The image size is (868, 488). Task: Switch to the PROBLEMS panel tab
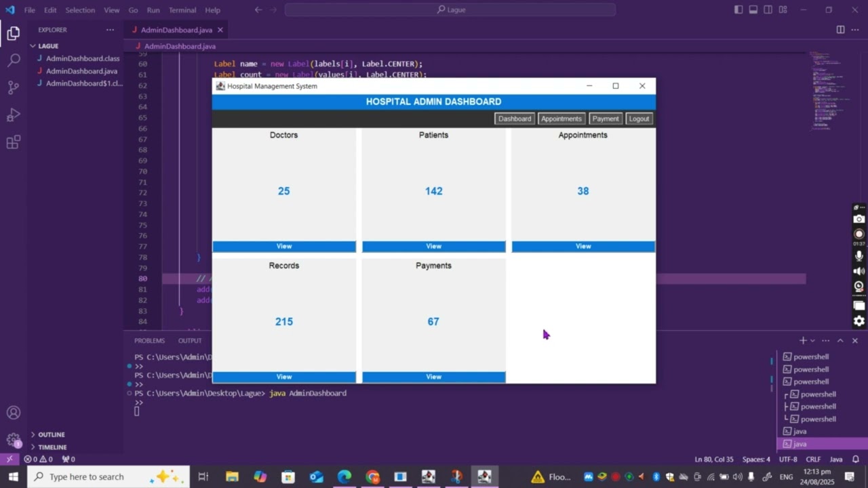149,341
